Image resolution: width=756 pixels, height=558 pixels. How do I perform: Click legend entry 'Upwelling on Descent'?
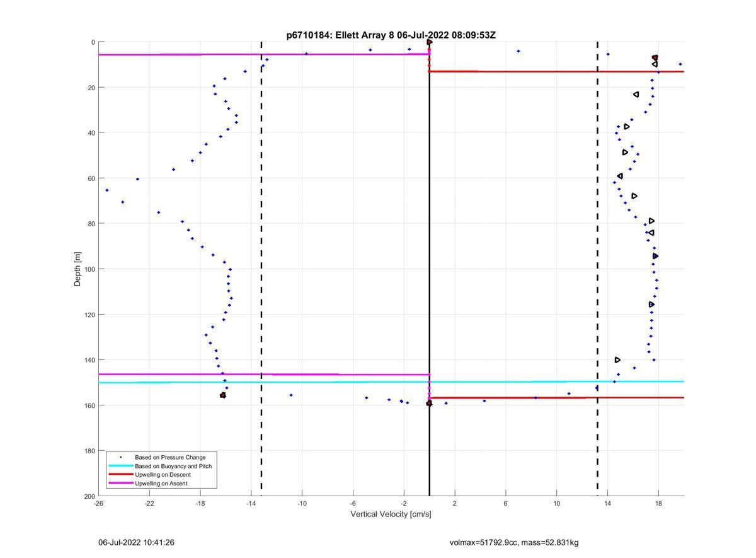(x=163, y=475)
